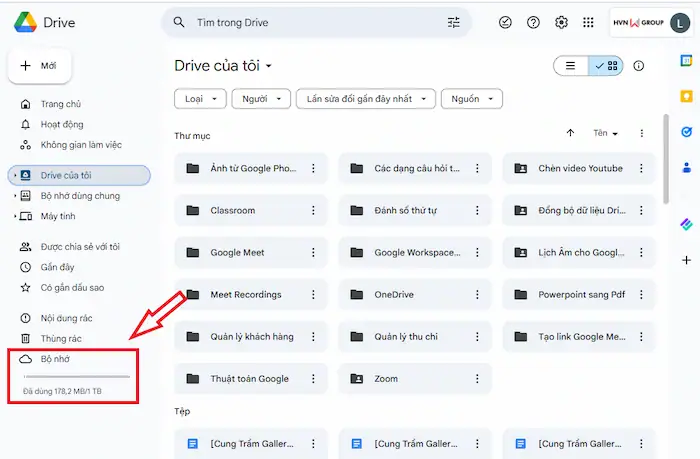Open Google Keep in the side panel

(686, 96)
